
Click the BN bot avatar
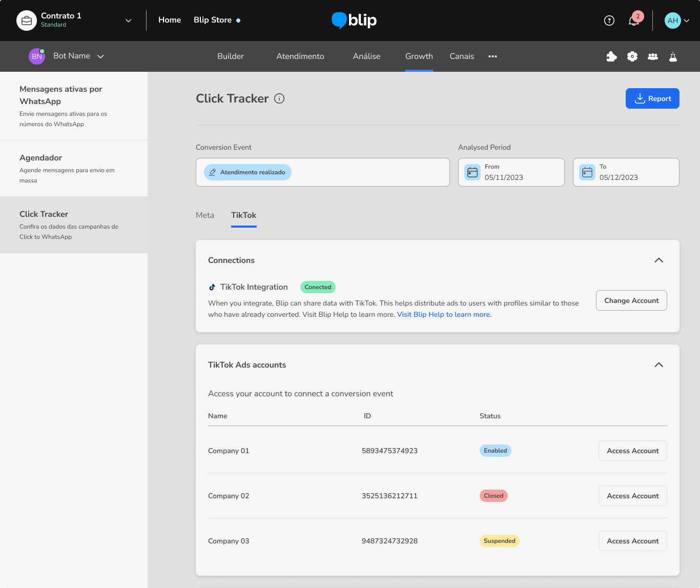(x=37, y=56)
